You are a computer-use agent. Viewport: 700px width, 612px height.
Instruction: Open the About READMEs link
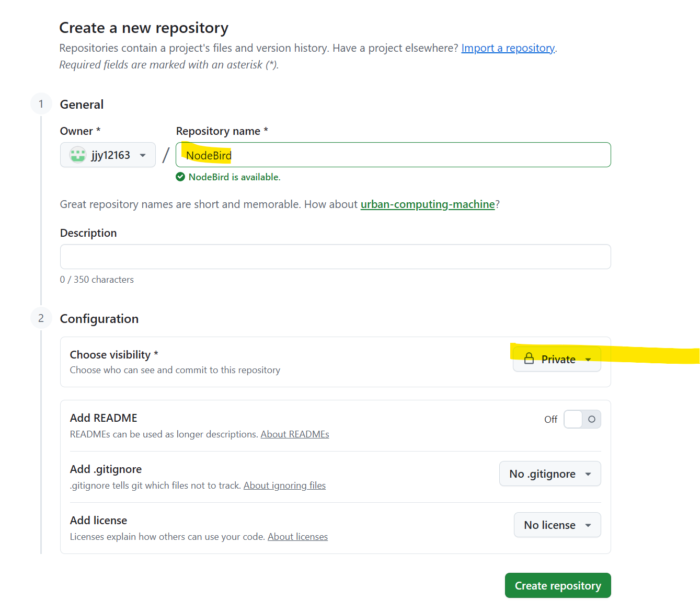pos(295,434)
